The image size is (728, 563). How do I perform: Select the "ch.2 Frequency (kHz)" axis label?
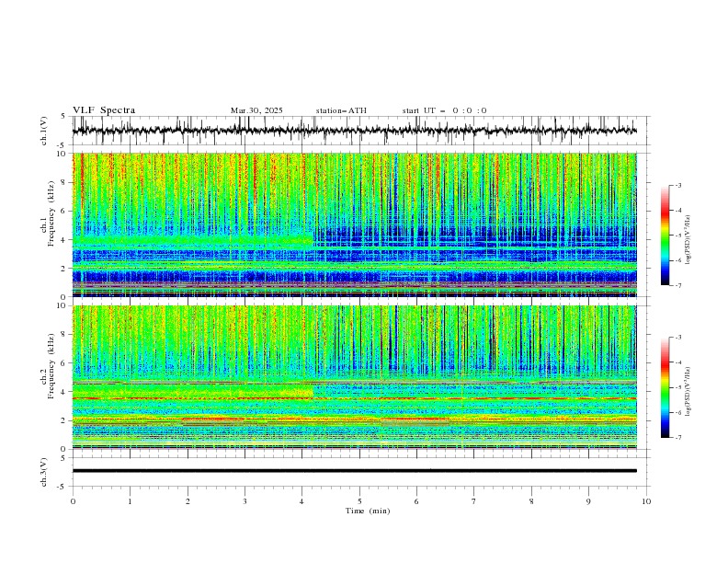pos(48,365)
